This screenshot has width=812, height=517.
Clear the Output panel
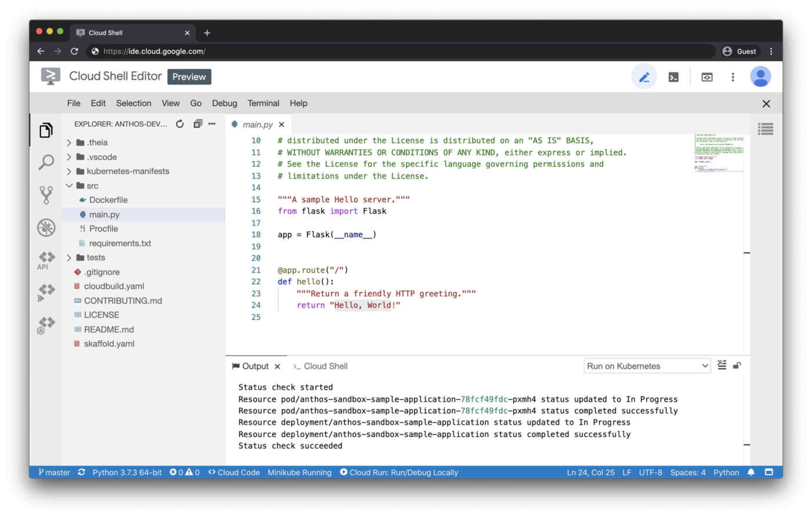click(722, 365)
